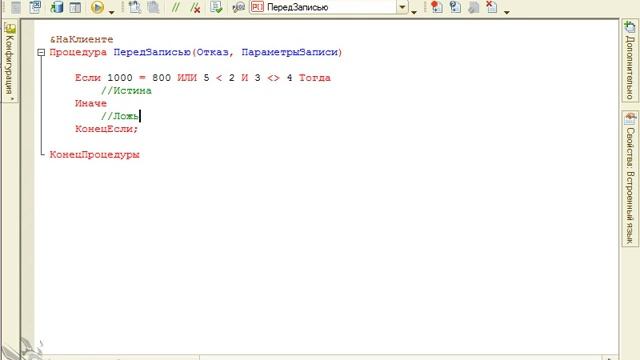The width and height of the screenshot is (640, 360).
Task: Open toolbar options arrow right of the procedure combobox
Action: 414,12
